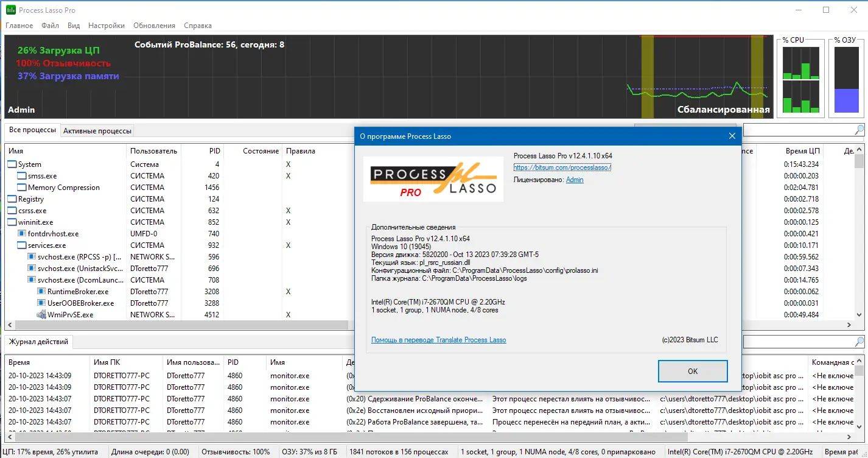Click the icon beside smss.exe

pyautogui.click(x=22, y=176)
